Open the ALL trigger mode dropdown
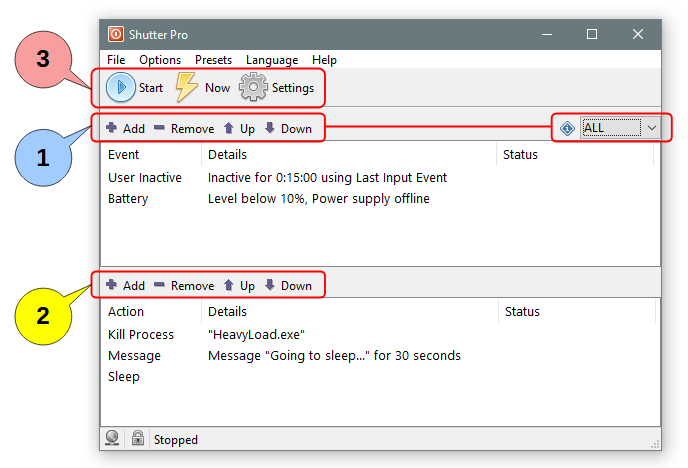 click(x=611, y=128)
